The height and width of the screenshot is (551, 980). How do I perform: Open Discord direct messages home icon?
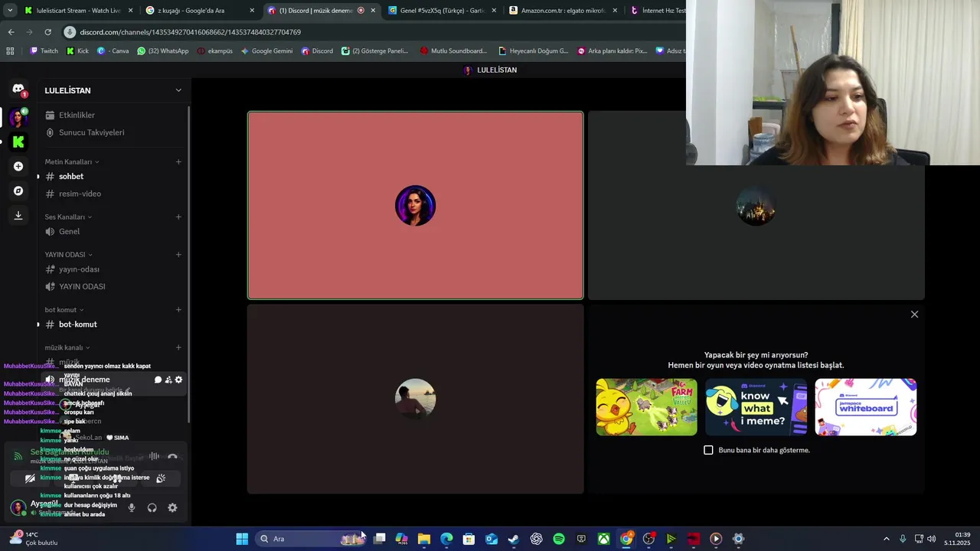click(18, 90)
